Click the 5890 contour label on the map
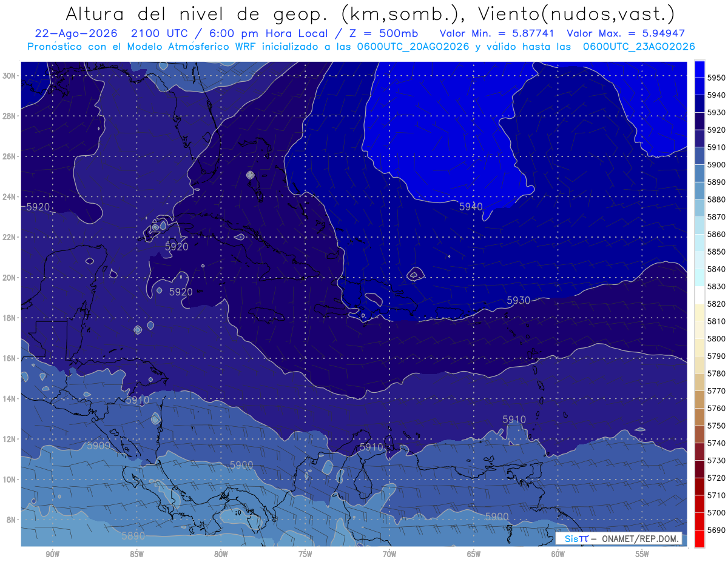 click(133, 536)
